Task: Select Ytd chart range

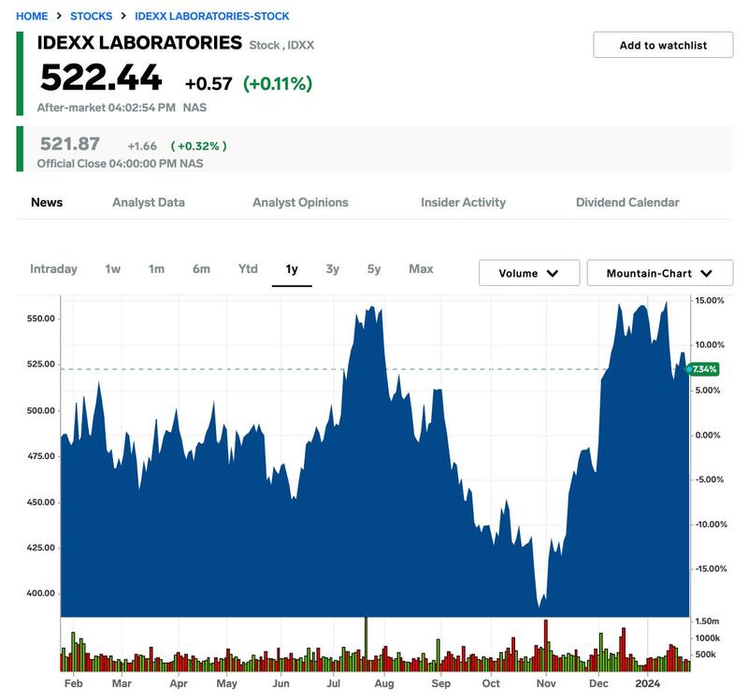Action: point(248,269)
